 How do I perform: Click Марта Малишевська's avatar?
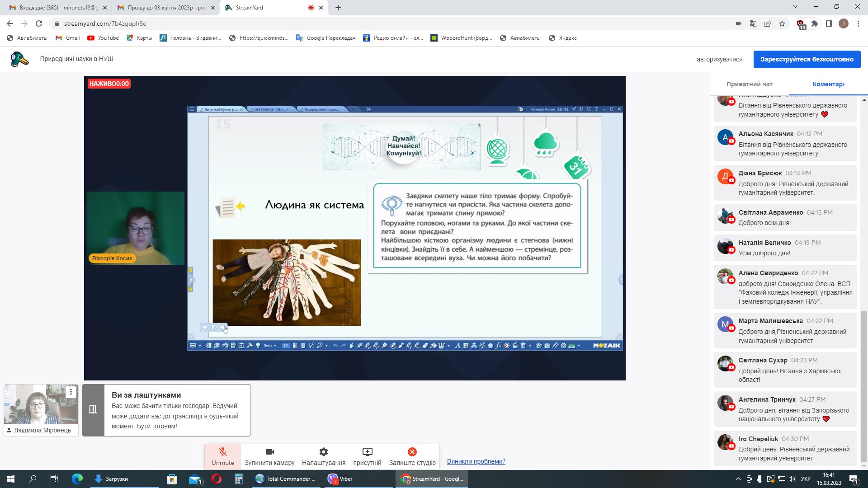[x=725, y=324]
